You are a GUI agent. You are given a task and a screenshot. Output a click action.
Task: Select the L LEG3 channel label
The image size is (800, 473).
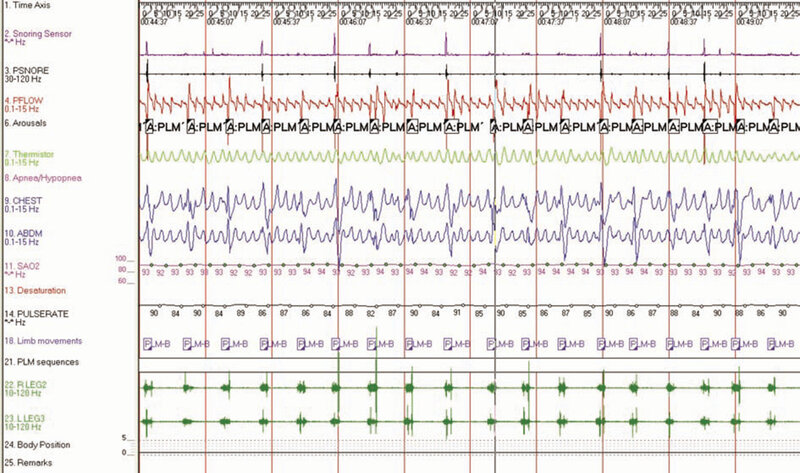[24, 418]
